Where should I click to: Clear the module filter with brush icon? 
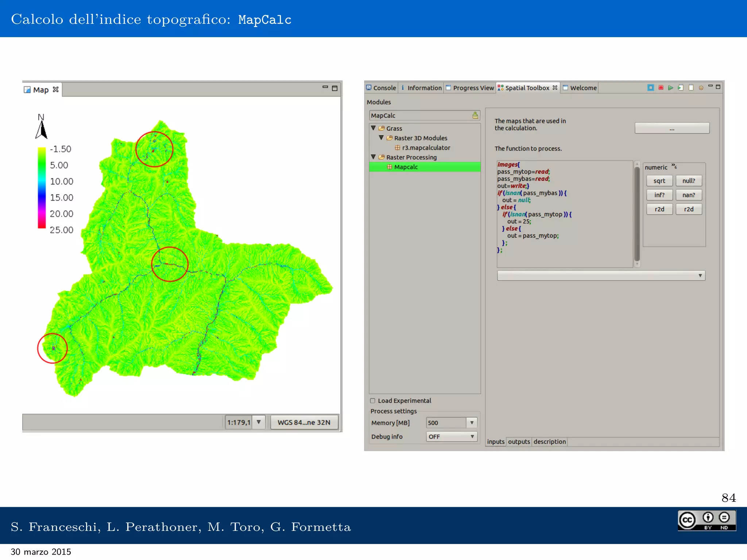tap(475, 116)
